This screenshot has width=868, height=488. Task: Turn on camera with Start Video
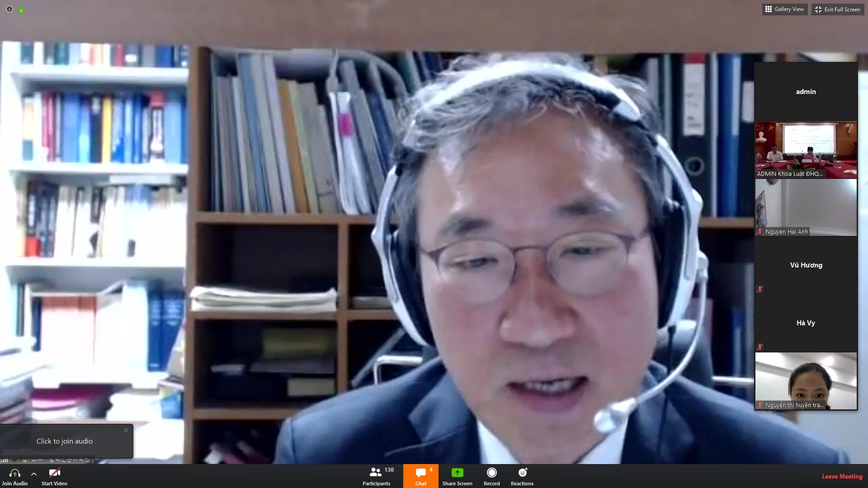tap(54, 473)
